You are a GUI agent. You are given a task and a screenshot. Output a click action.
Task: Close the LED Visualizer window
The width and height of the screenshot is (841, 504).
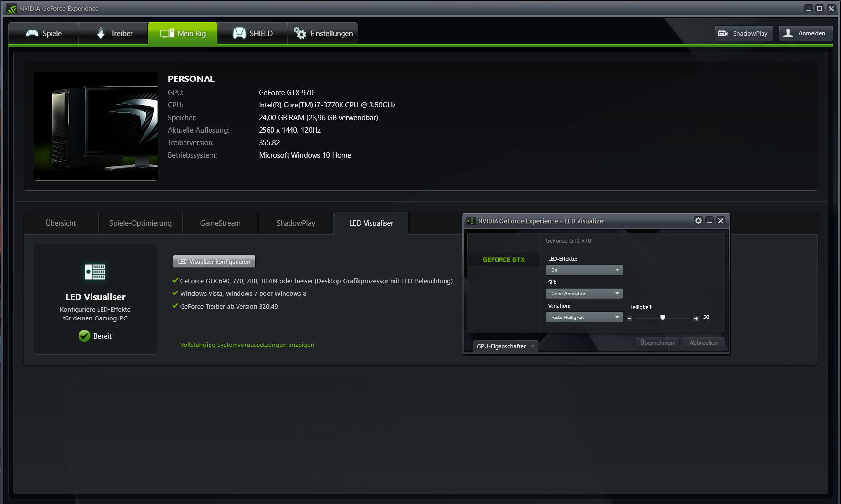(x=721, y=221)
